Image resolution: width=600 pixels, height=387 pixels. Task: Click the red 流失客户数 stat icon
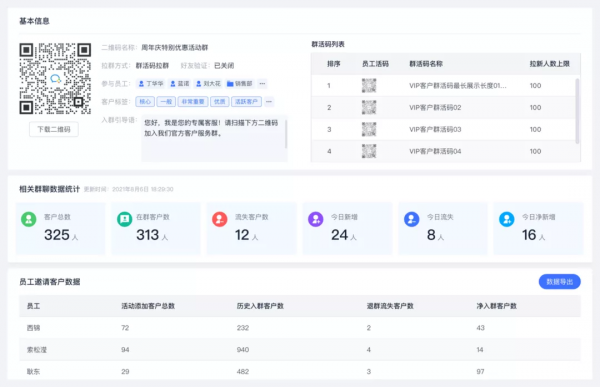[220, 219]
